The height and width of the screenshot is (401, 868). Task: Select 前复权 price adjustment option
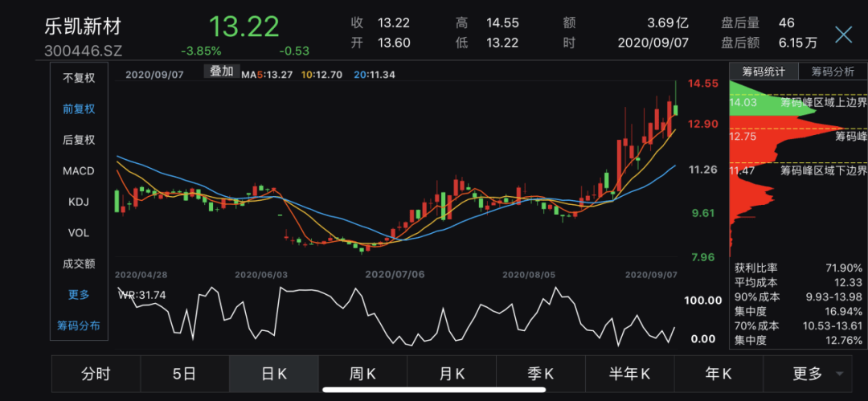tap(79, 109)
